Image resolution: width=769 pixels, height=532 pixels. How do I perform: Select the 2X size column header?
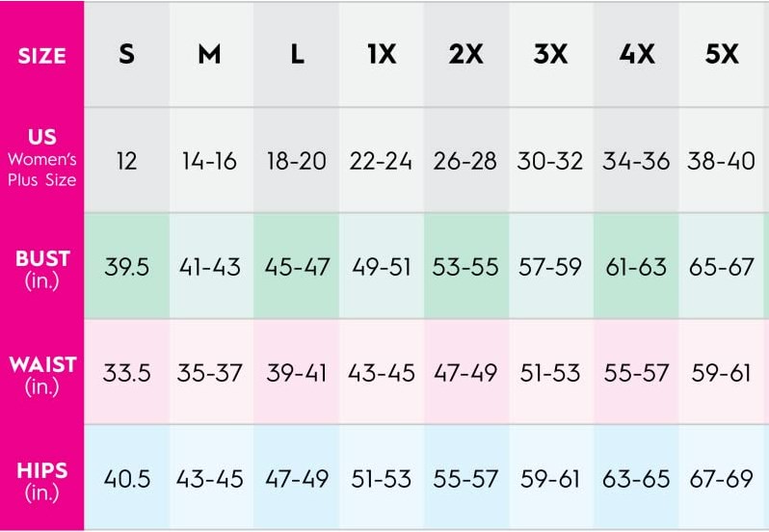(x=465, y=54)
